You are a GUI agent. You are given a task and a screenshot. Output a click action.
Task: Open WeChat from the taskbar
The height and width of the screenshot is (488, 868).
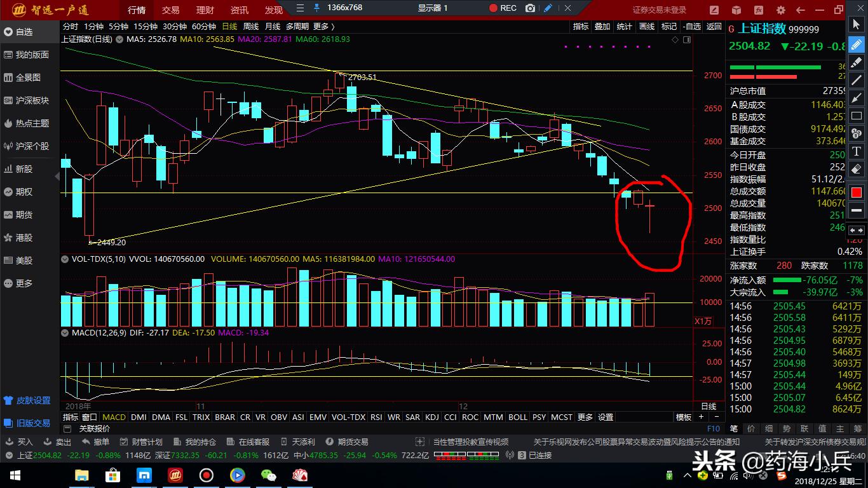[268, 475]
